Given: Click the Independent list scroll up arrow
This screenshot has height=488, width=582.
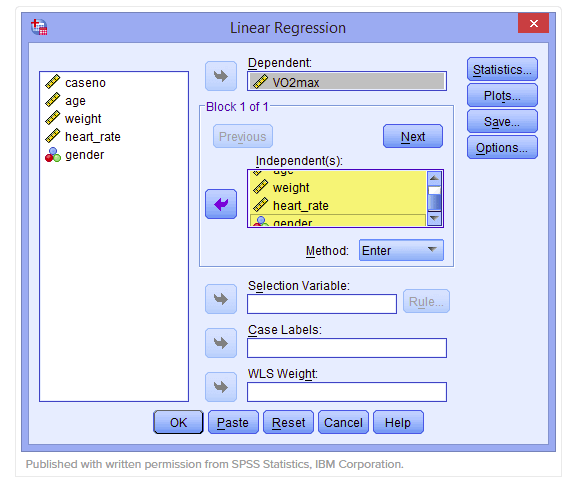Looking at the screenshot, I should click(x=434, y=178).
